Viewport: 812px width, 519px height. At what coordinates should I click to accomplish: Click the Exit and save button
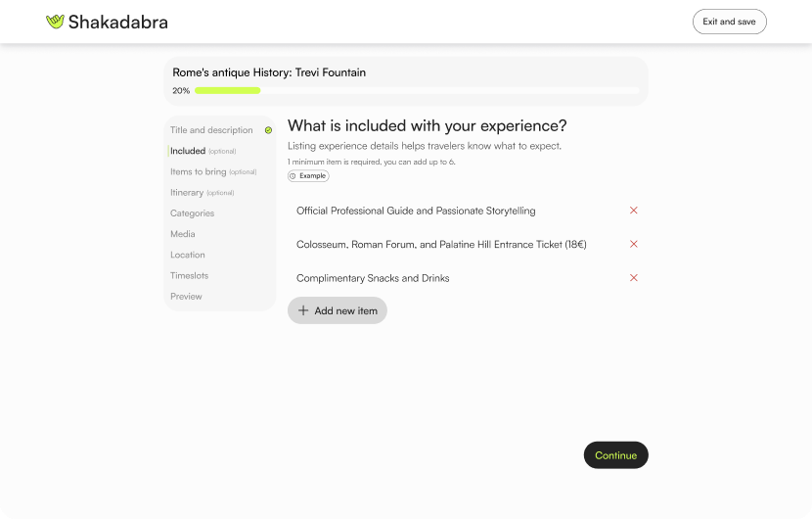pyautogui.click(x=729, y=22)
